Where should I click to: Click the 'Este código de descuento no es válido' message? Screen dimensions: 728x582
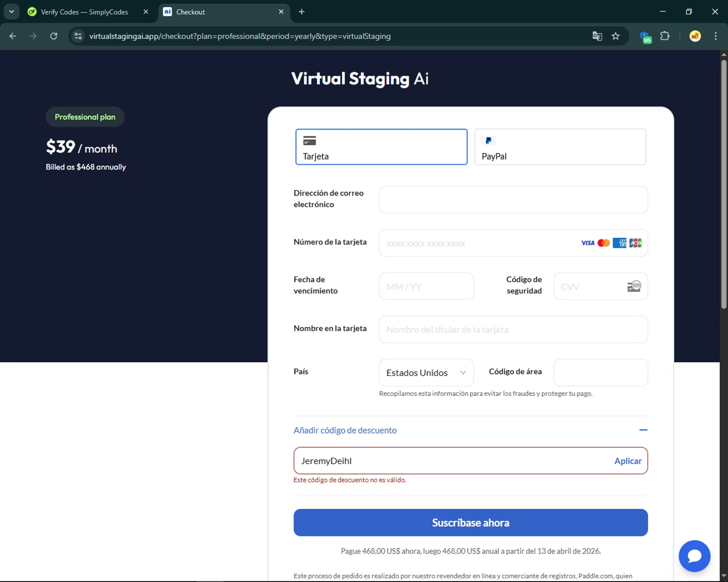[x=350, y=480]
